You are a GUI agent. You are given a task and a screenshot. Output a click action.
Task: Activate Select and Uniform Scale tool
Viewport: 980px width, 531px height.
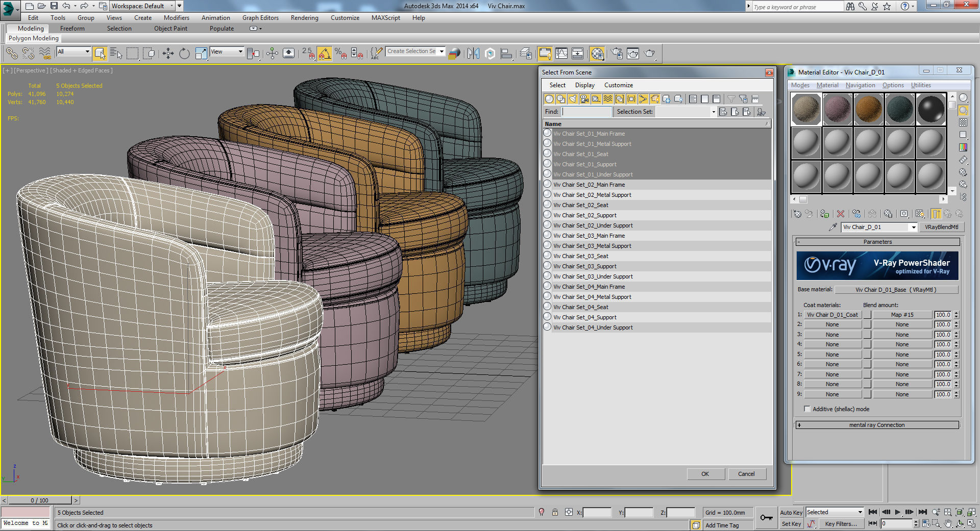[201, 53]
